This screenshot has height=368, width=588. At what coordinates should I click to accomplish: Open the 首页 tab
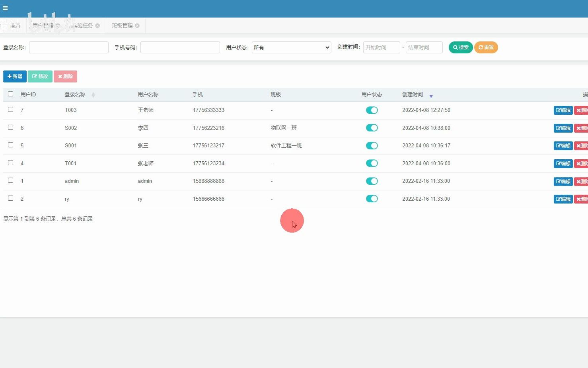15,25
